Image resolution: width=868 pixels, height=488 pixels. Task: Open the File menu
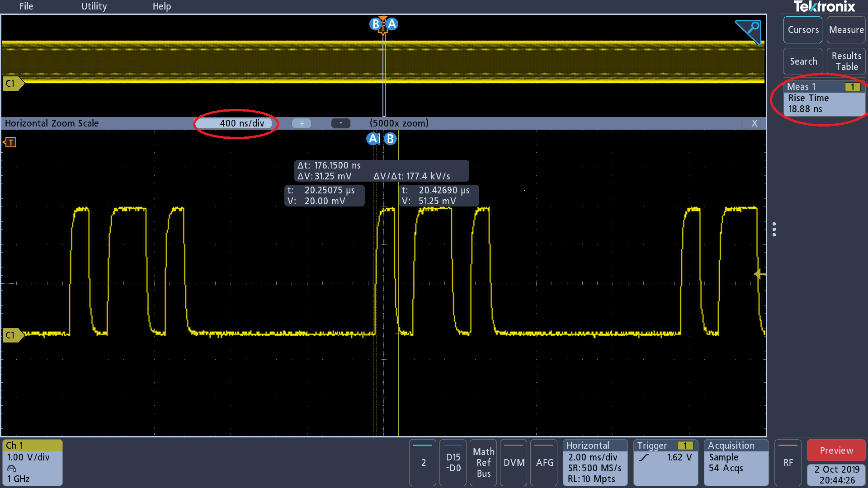26,6
